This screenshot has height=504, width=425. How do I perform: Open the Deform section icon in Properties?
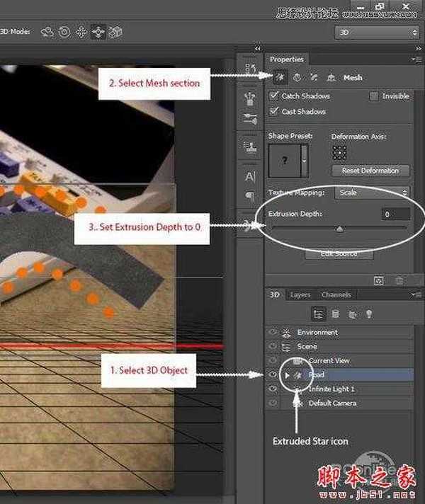297,77
